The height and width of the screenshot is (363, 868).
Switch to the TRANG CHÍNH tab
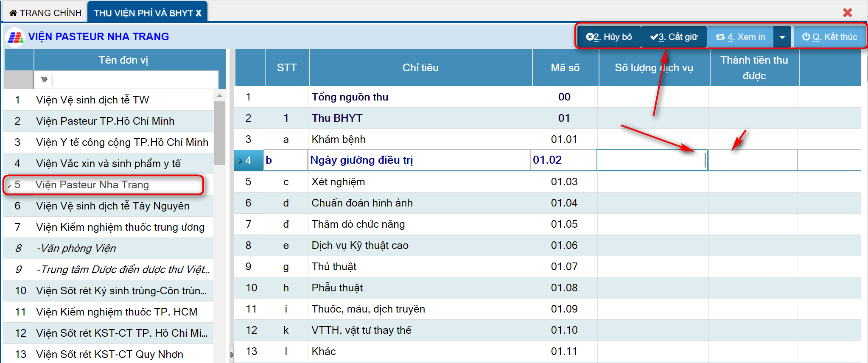pos(45,13)
